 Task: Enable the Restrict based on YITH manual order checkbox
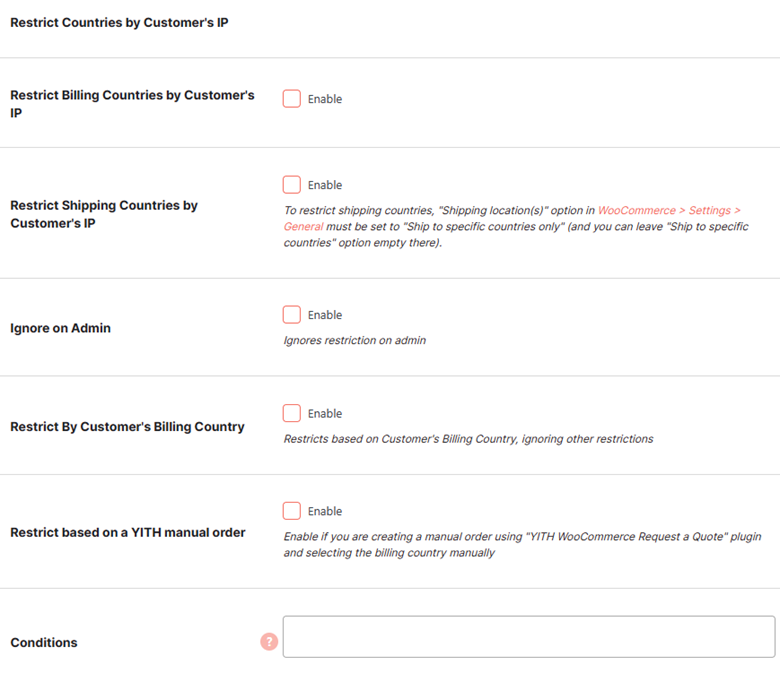(x=292, y=511)
